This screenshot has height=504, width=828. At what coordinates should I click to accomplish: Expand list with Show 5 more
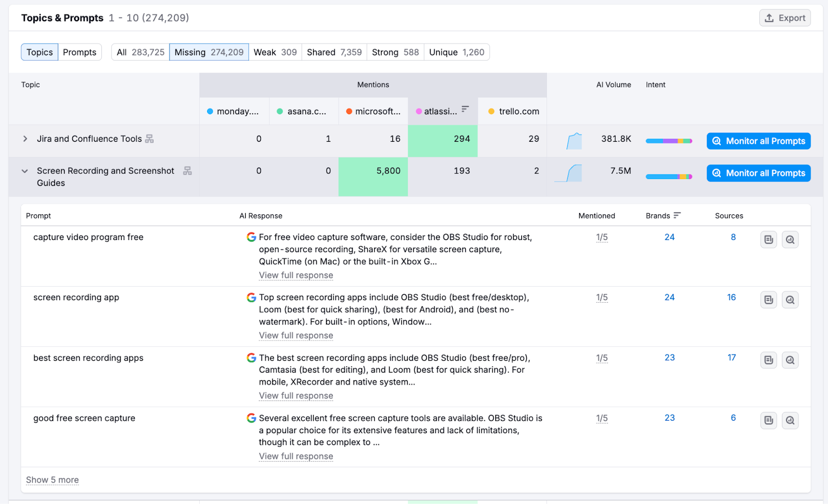(52, 480)
